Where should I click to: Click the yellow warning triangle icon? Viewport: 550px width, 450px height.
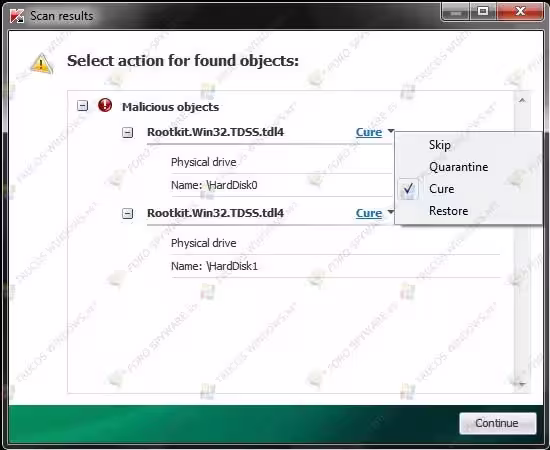tap(41, 63)
